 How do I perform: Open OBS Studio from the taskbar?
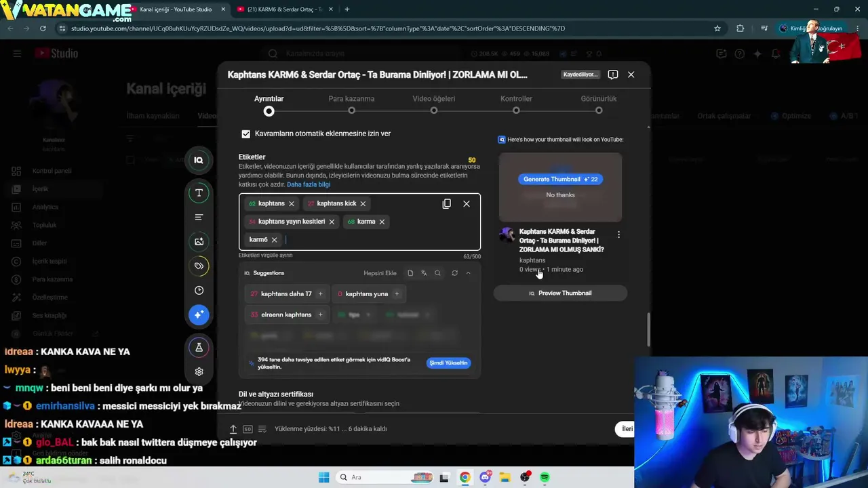coord(525,477)
